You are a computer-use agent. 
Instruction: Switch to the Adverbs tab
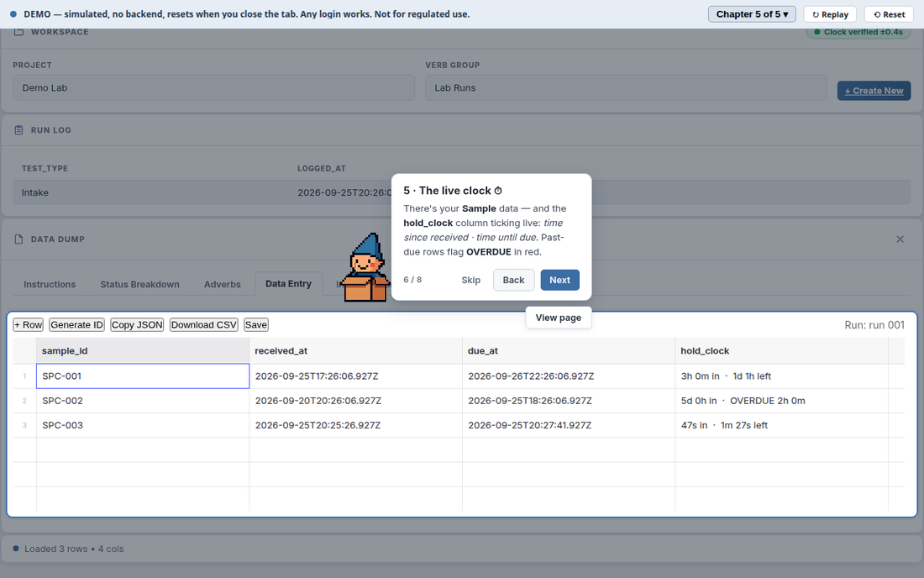click(222, 284)
